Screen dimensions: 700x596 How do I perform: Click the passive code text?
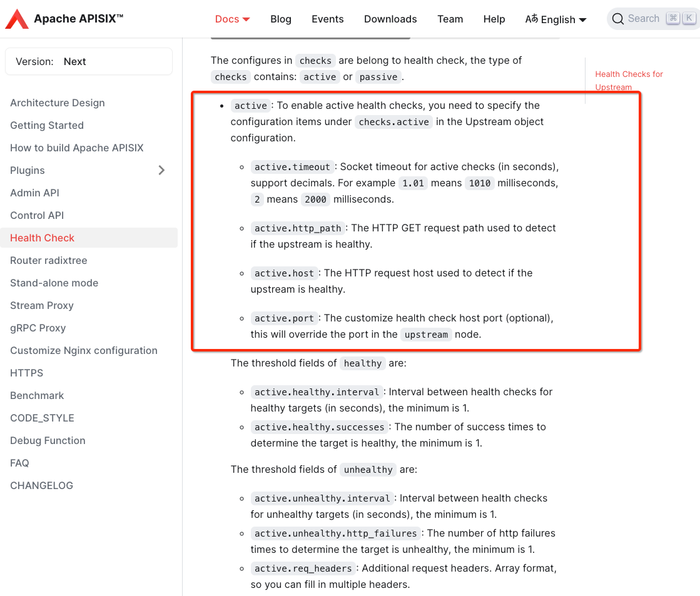click(x=378, y=77)
